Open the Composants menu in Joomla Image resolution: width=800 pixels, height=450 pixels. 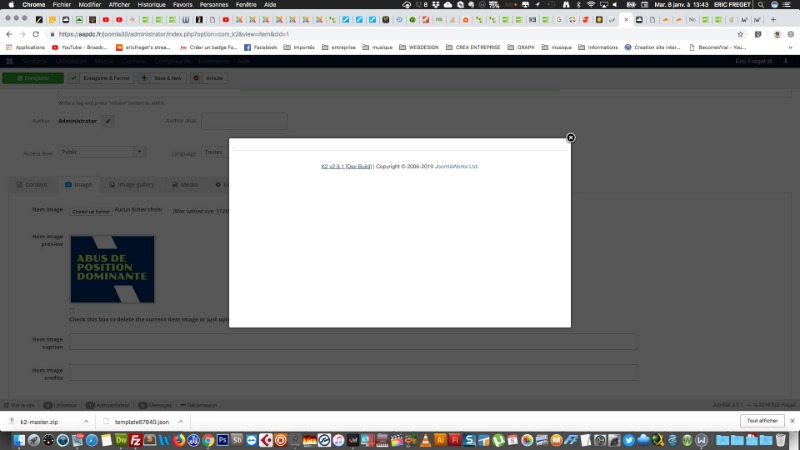click(x=172, y=61)
